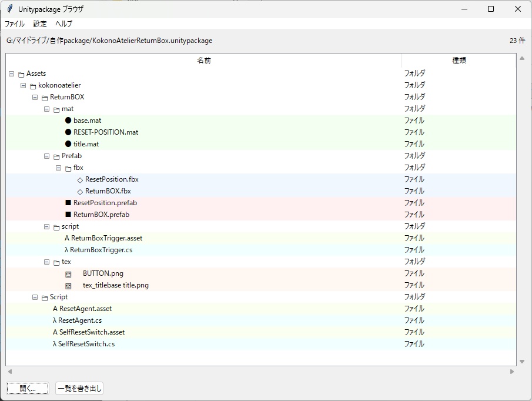Click the texture icon of tex_titlebase title.png

[68, 285]
